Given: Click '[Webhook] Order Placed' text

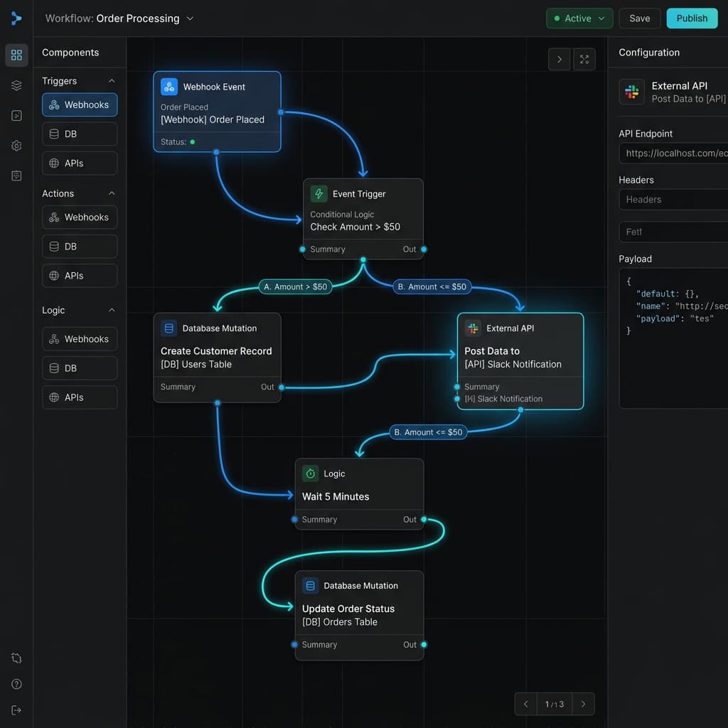Looking at the screenshot, I should click(213, 119).
